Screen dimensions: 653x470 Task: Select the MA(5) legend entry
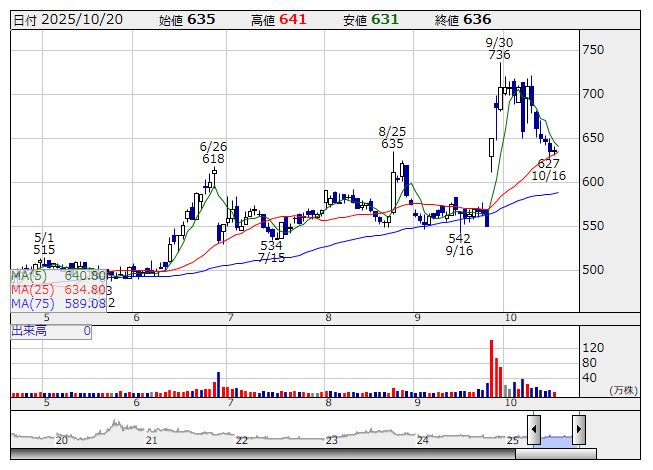(x=58, y=275)
